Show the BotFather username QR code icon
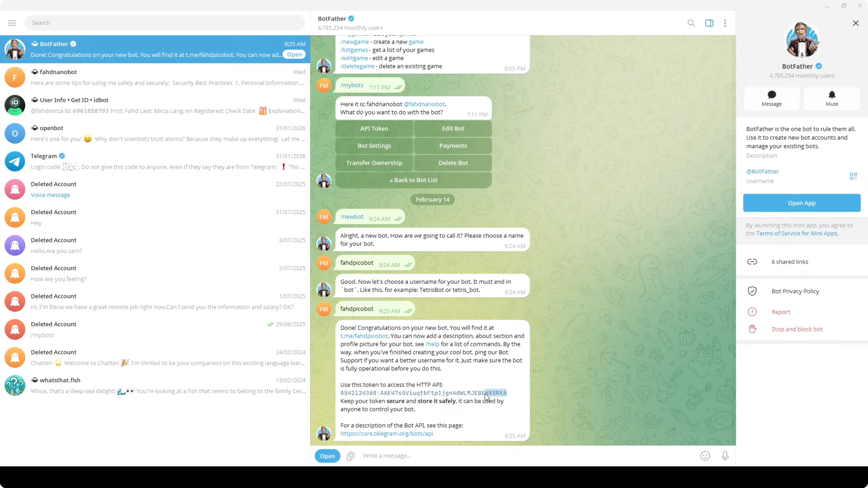868x488 pixels. [x=853, y=176]
